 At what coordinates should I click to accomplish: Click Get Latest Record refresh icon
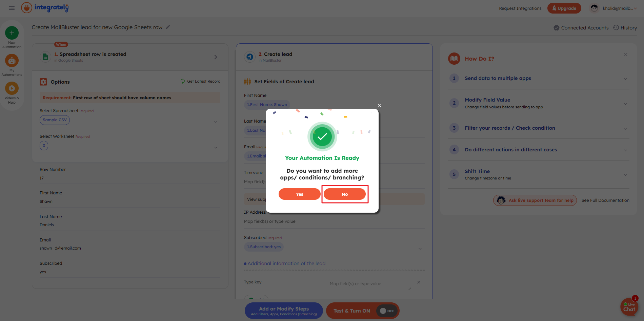[183, 81]
